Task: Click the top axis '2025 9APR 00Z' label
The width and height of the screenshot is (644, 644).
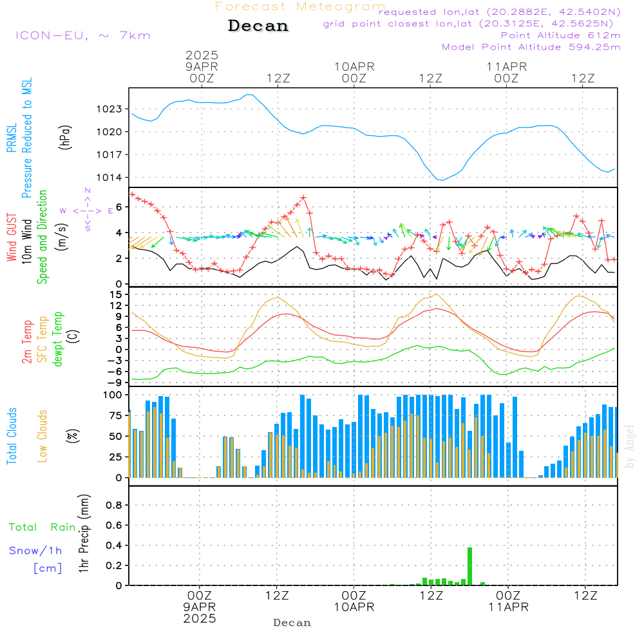Action: (202, 66)
